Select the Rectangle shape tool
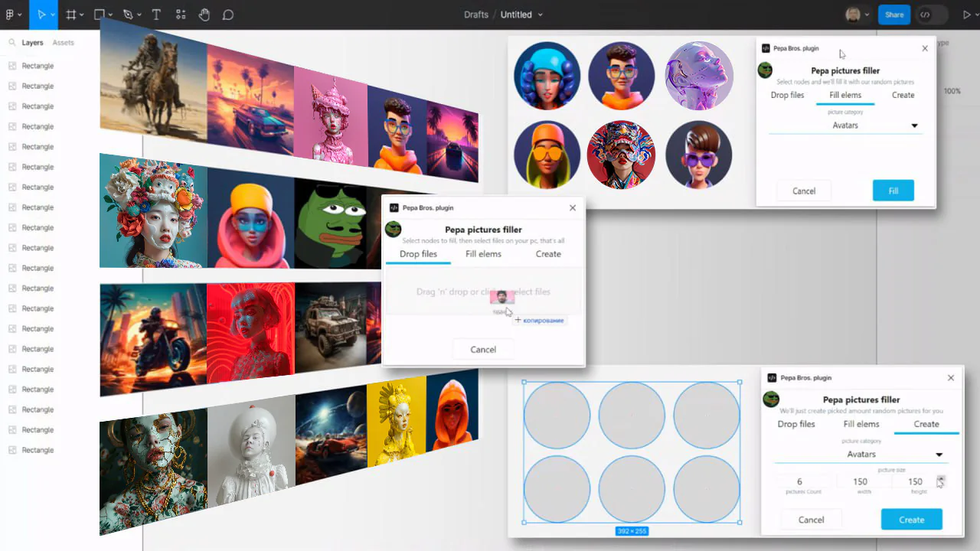The width and height of the screenshot is (980, 551). (x=100, y=15)
